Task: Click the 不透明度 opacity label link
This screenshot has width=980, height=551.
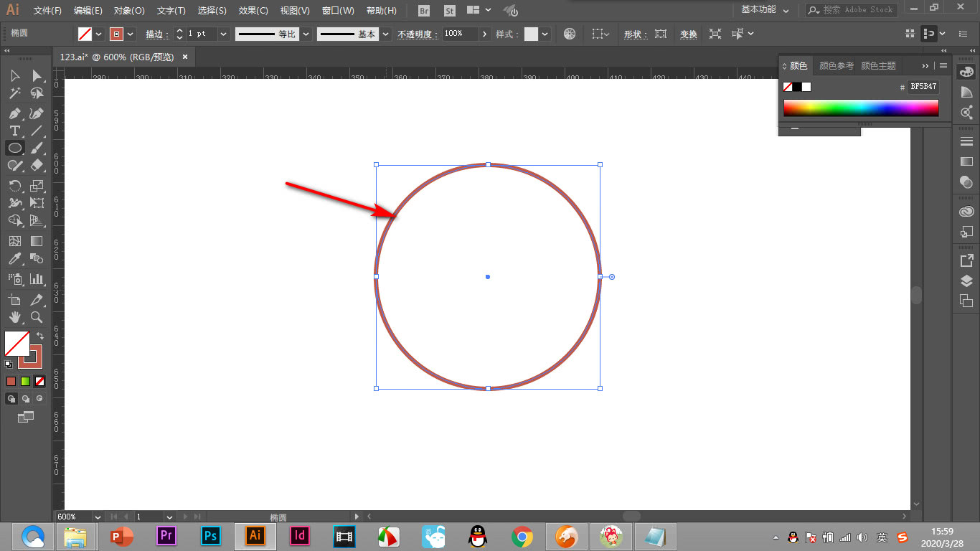Action: [416, 34]
